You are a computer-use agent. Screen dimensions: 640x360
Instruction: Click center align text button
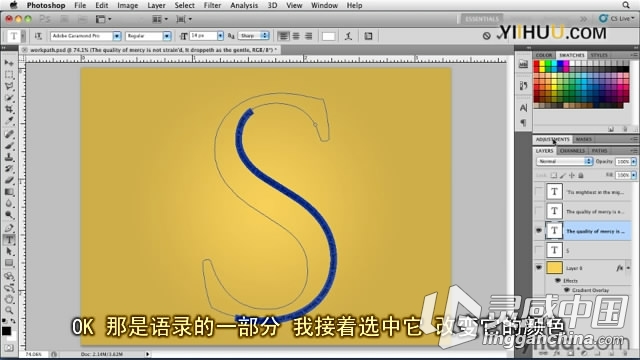pos(296,36)
